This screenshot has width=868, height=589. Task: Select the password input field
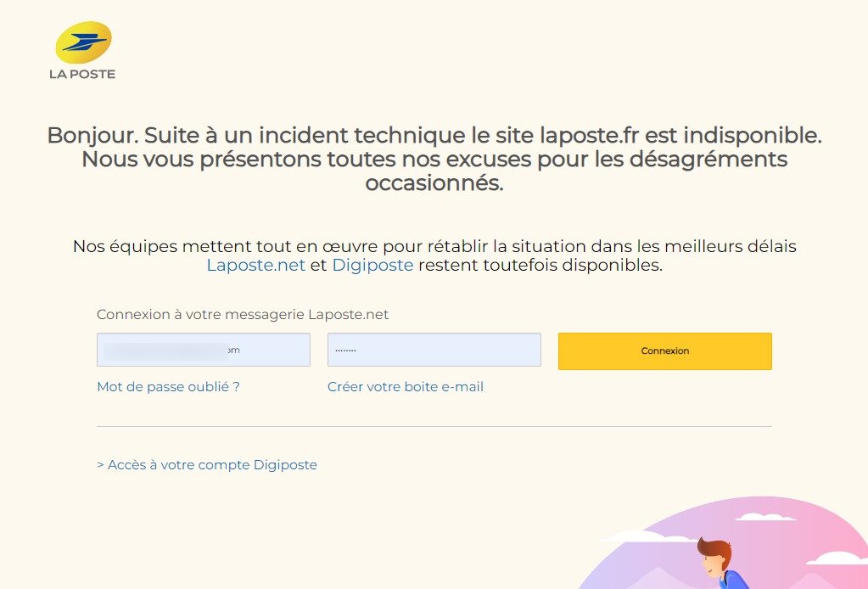click(434, 349)
